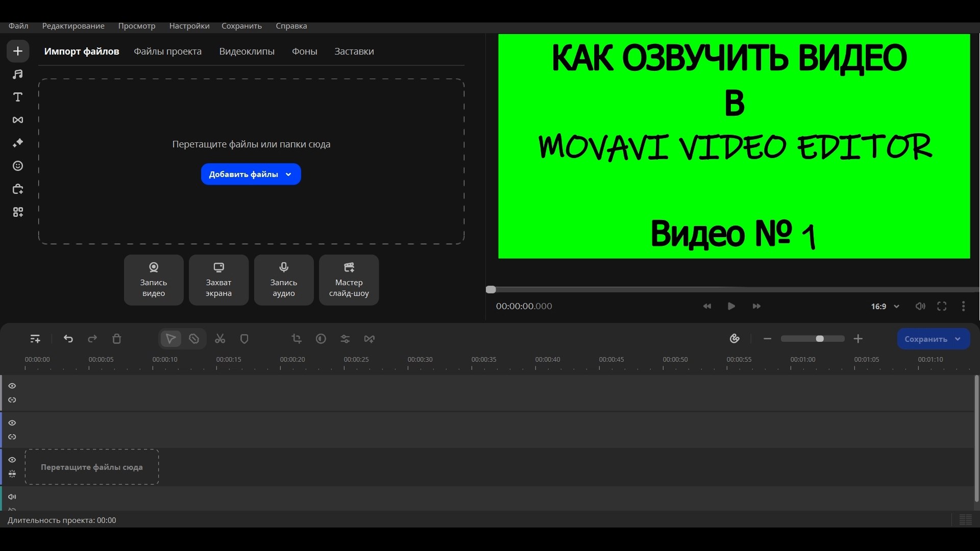Image resolution: width=980 pixels, height=551 pixels.
Task: Open the Настройки menu in menu bar
Action: coord(189,26)
